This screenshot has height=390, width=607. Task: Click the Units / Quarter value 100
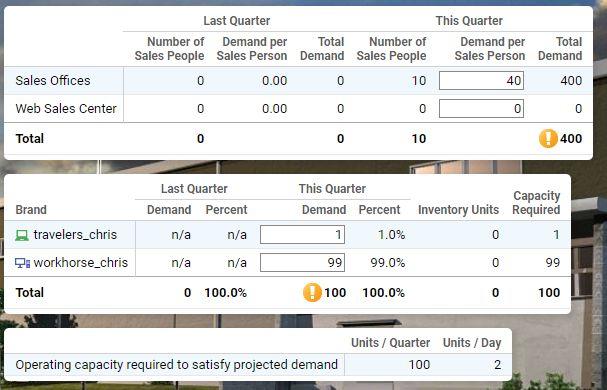(419, 364)
